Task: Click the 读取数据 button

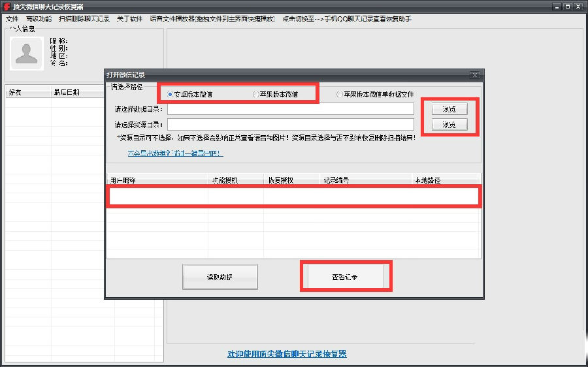Action: (x=220, y=277)
